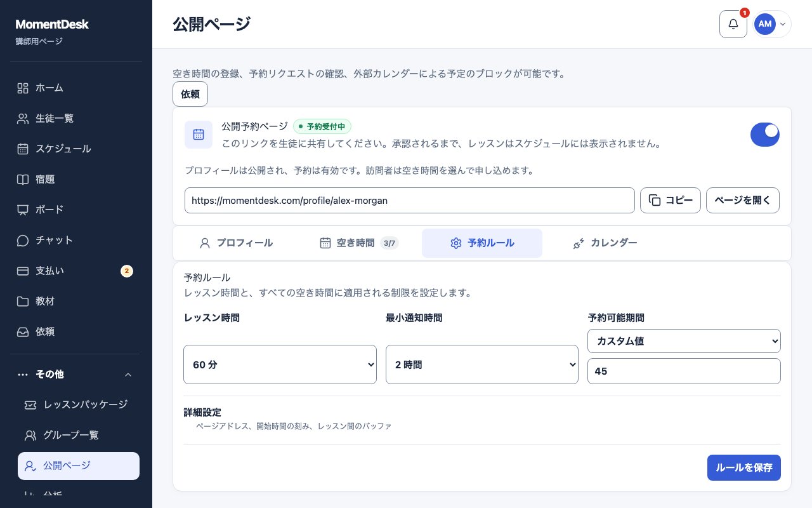The width and height of the screenshot is (812, 508).
Task: Click the Home grid icon in sidebar
Action: tap(23, 88)
